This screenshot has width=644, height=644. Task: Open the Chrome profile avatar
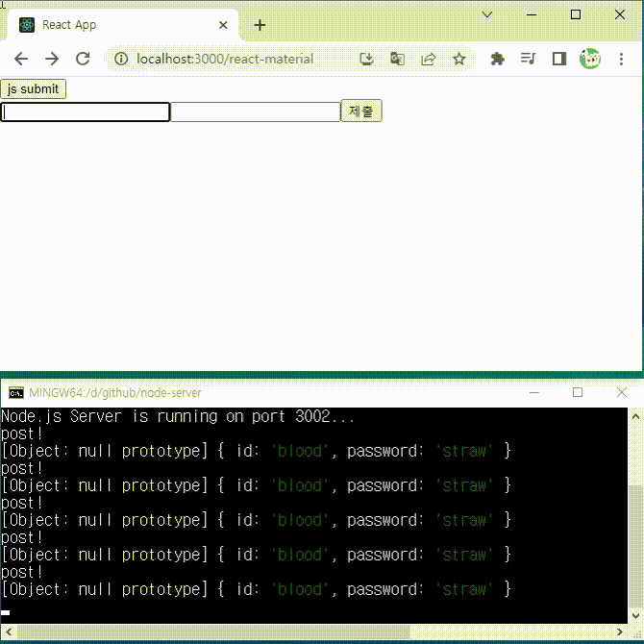click(590, 59)
